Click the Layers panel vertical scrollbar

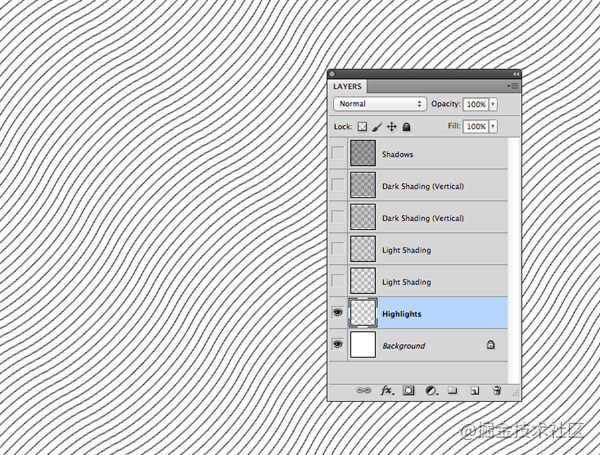(x=514, y=260)
